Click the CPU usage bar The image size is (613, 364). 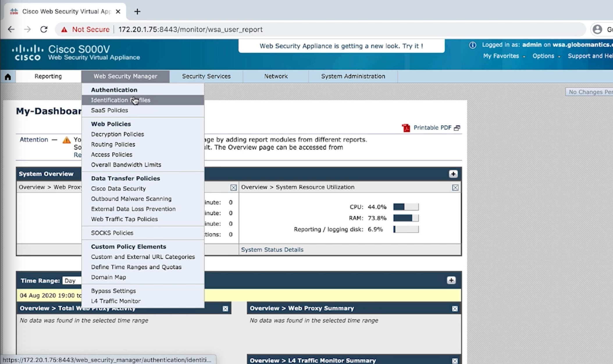coord(406,207)
